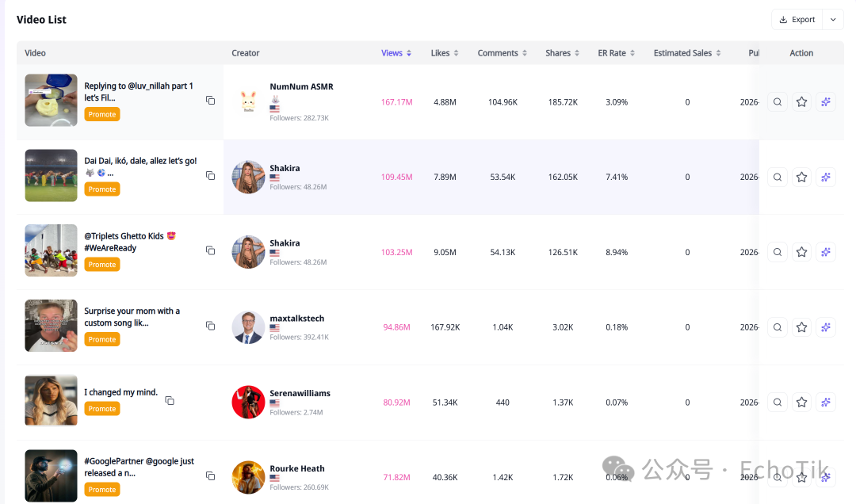Copy the 'I changed my mind.' title

coord(170,401)
